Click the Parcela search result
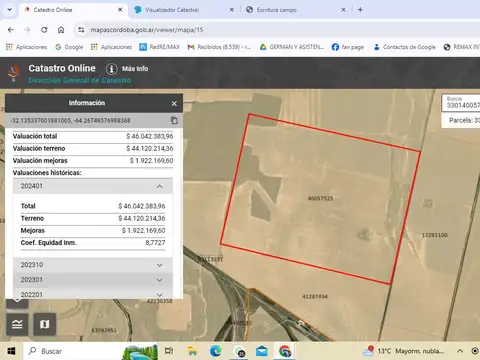 coord(461,120)
